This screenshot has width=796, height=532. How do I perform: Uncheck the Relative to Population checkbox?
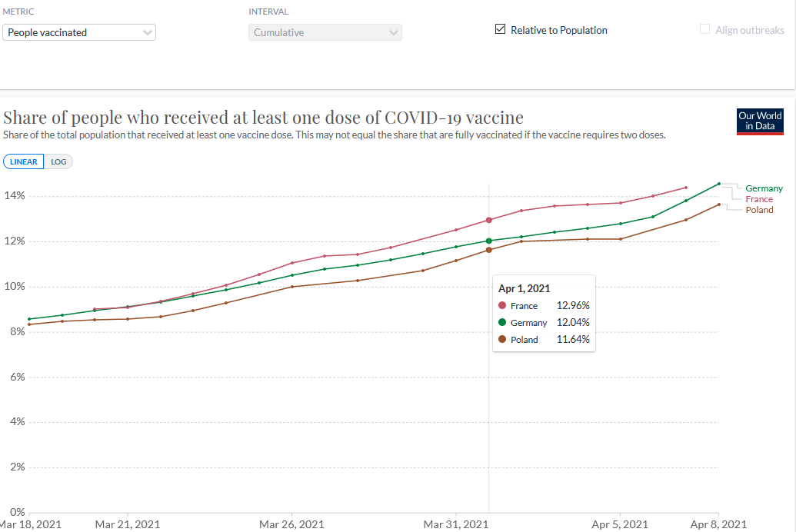(501, 30)
